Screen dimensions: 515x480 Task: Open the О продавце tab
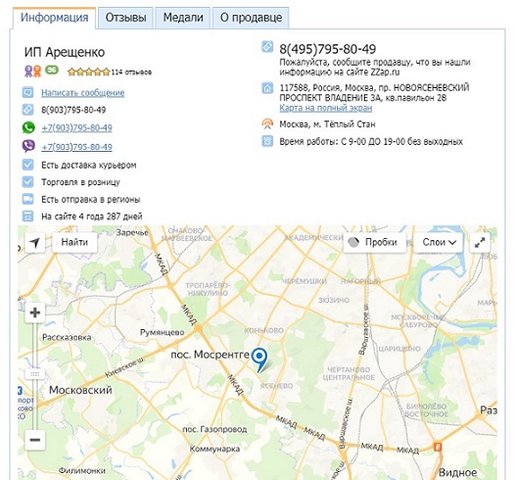[251, 18]
